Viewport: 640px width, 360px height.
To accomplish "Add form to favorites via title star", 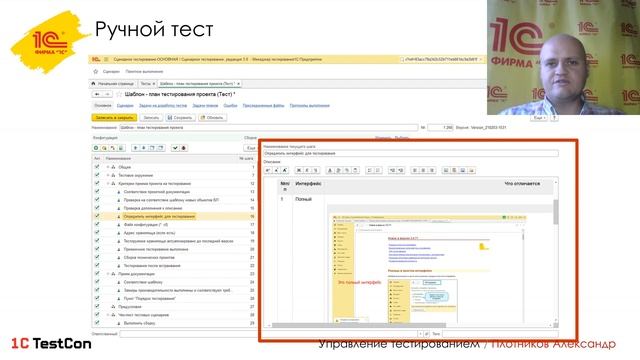I will (x=119, y=94).
